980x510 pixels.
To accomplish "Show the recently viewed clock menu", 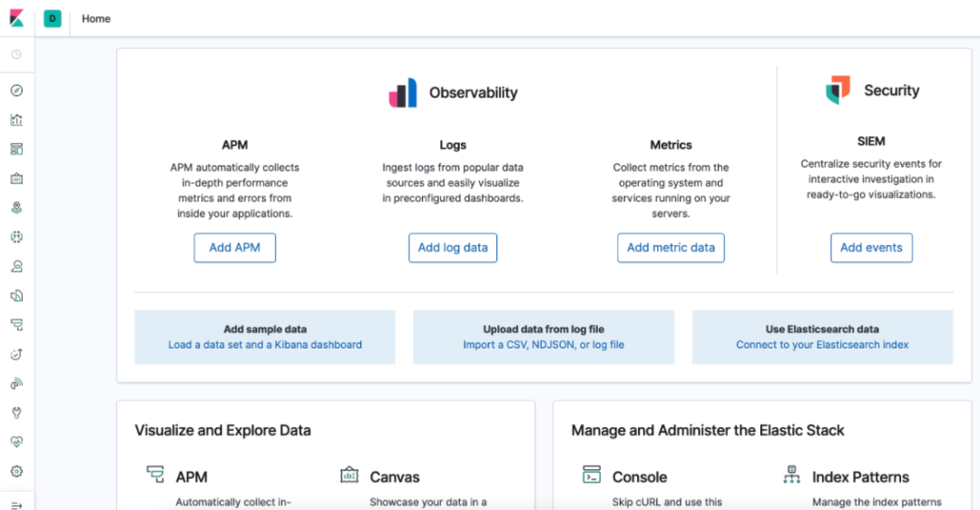I will click(16, 54).
